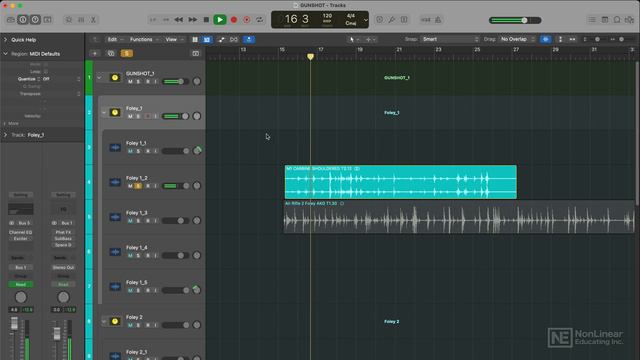
Task: Open the Mixer button in control bar
Action: (x=81, y=20)
